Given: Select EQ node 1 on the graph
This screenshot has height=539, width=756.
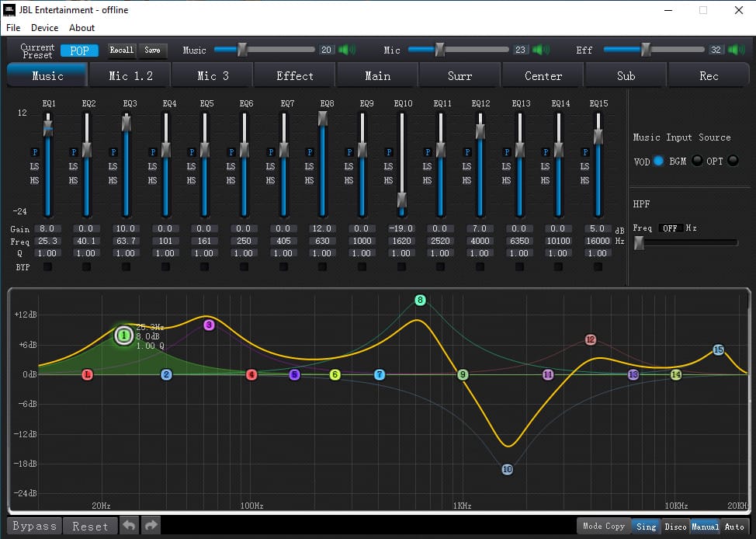Looking at the screenshot, I should pos(124,336).
